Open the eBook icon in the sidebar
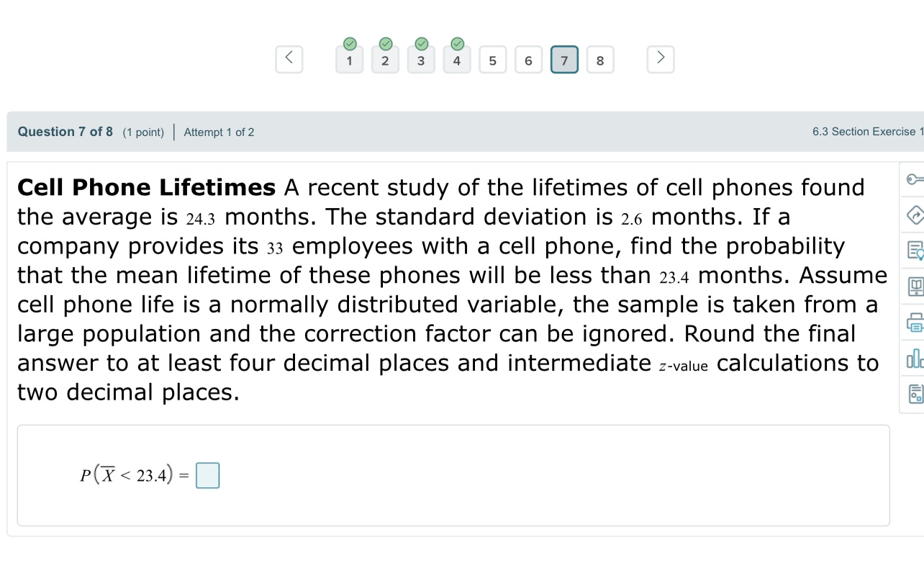This screenshot has height=573, width=924. pyautogui.click(x=916, y=286)
